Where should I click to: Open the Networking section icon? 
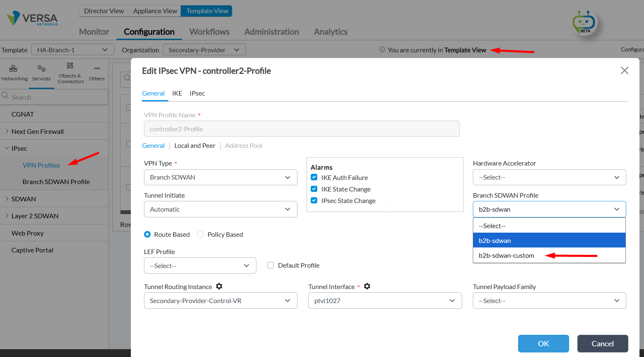click(14, 68)
